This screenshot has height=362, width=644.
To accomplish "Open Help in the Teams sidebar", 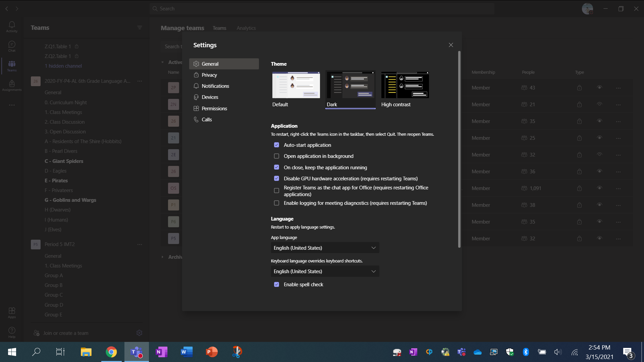I will pos(12,333).
